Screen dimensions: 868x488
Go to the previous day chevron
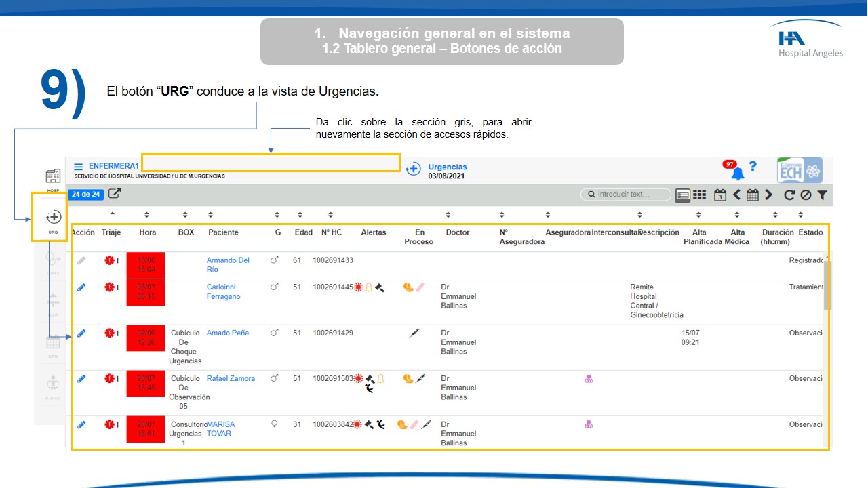pos(737,195)
